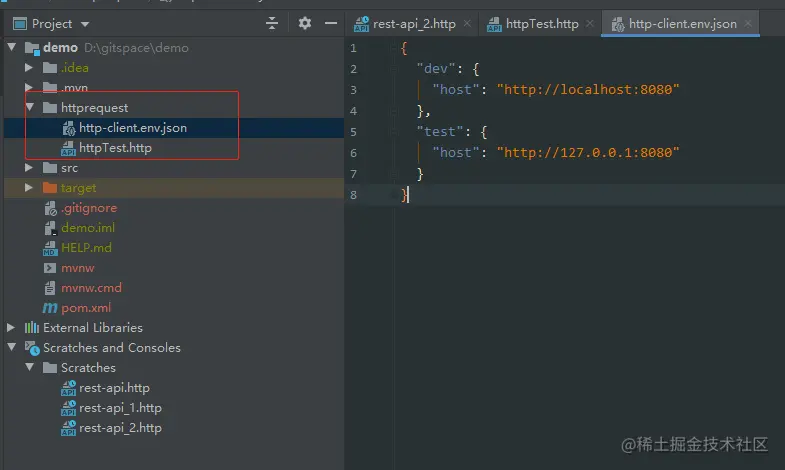Open rest-api_2.http scratch file in tree

coord(120,428)
